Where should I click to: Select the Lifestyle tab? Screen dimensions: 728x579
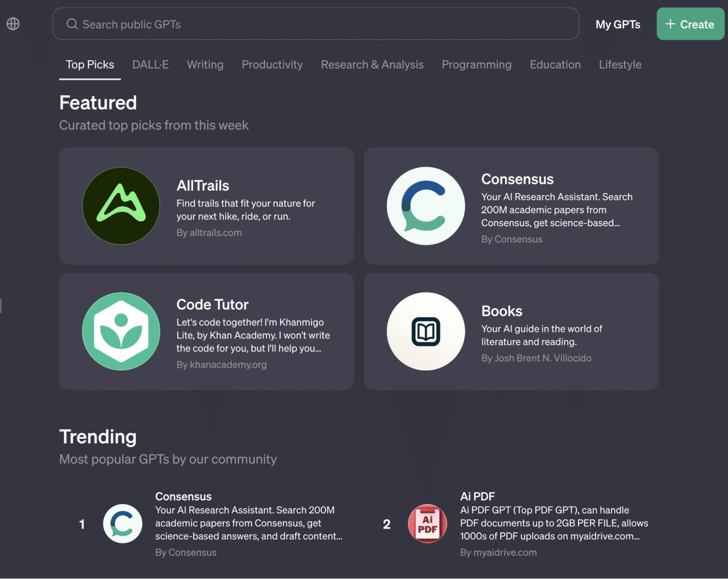pyautogui.click(x=620, y=65)
